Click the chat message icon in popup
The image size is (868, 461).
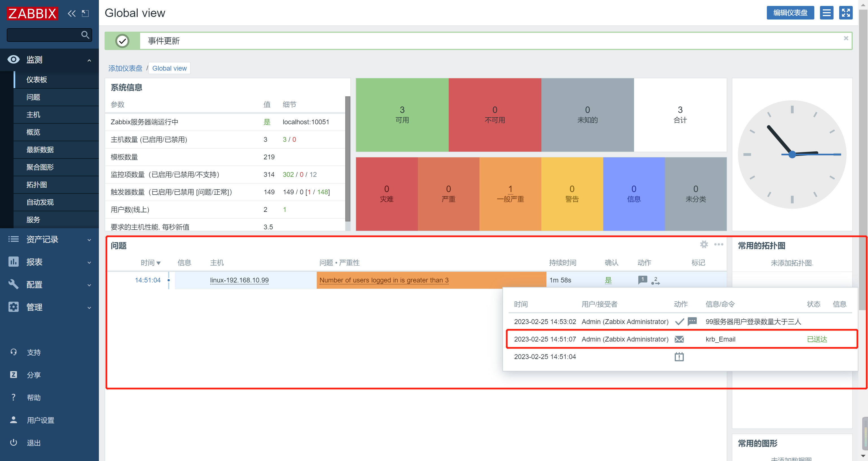(692, 321)
